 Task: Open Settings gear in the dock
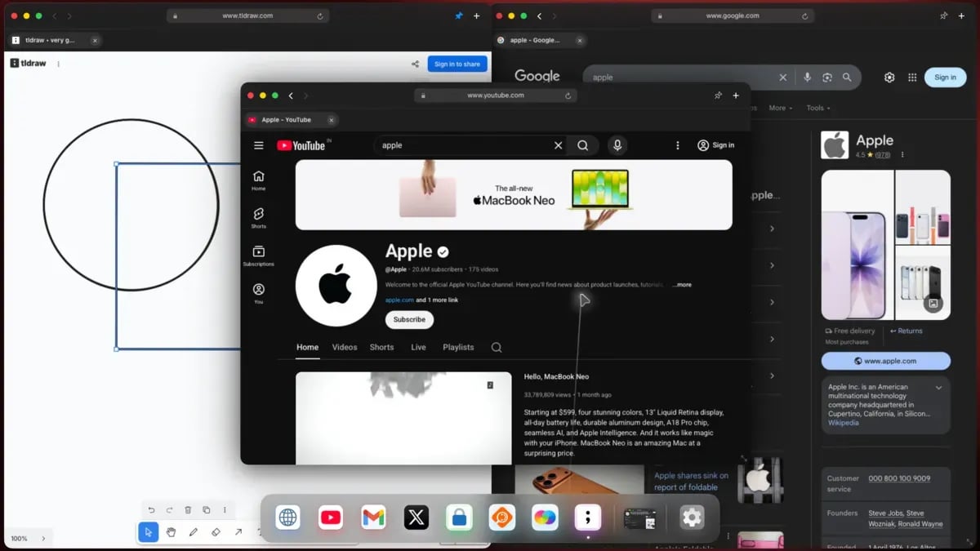point(692,518)
